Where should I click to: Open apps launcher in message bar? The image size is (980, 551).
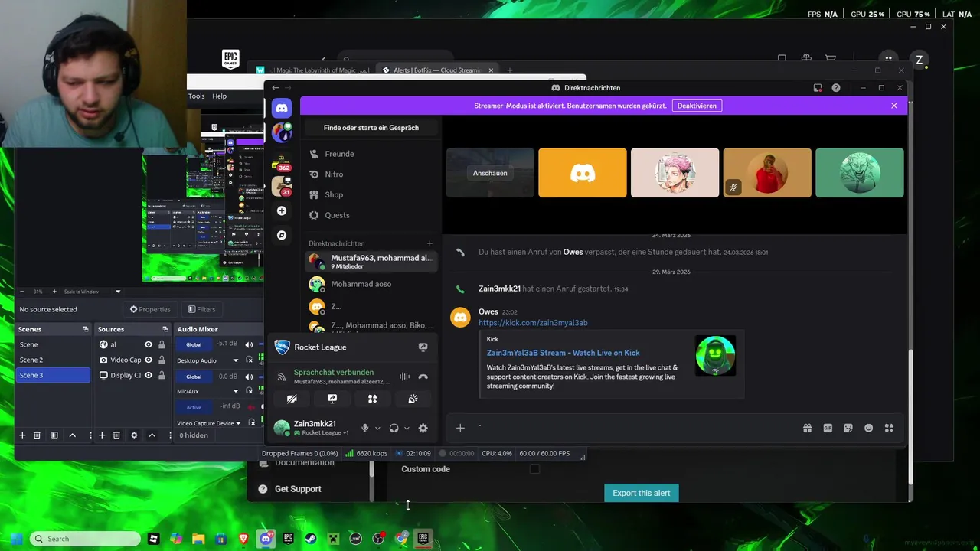889,429
